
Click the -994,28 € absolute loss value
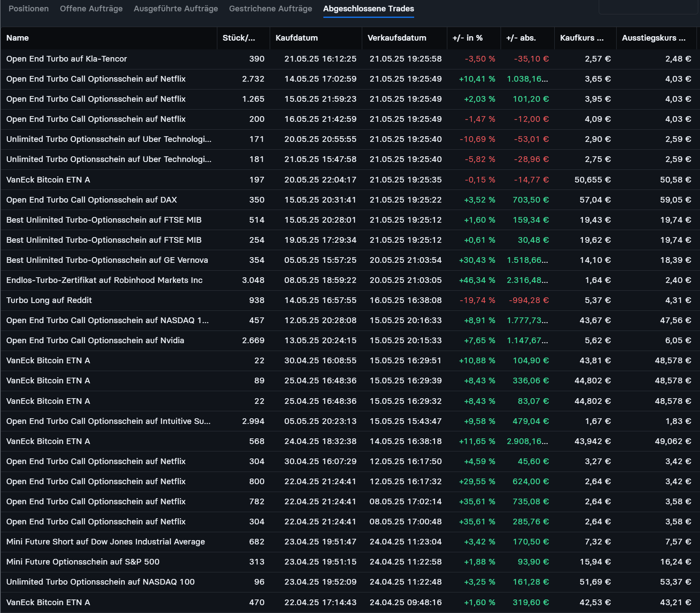click(x=529, y=300)
